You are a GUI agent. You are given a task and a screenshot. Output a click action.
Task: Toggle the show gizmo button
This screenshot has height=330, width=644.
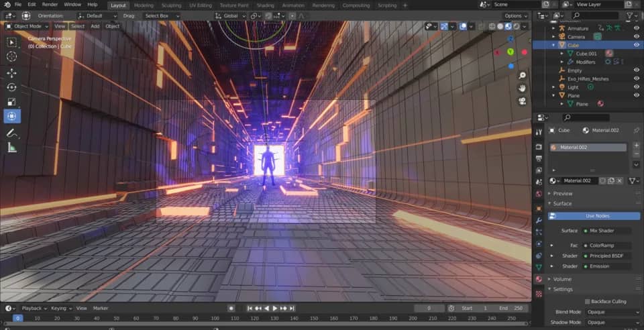(x=444, y=26)
